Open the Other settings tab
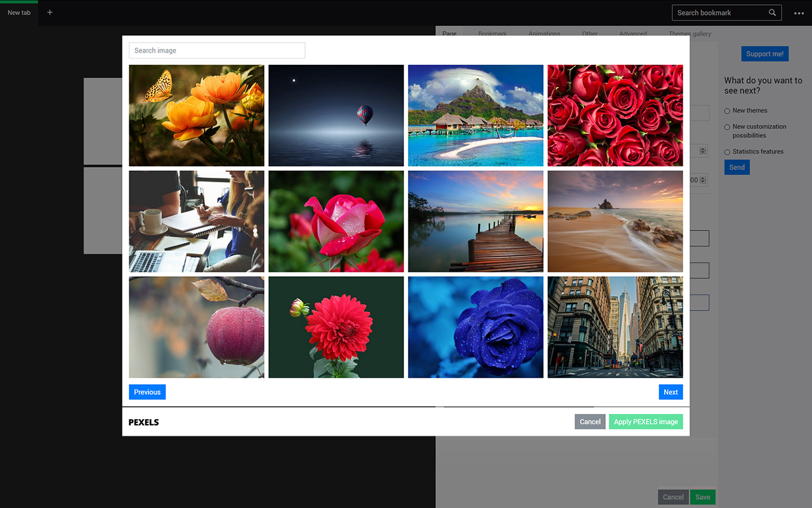The height and width of the screenshot is (508, 812). pos(590,34)
